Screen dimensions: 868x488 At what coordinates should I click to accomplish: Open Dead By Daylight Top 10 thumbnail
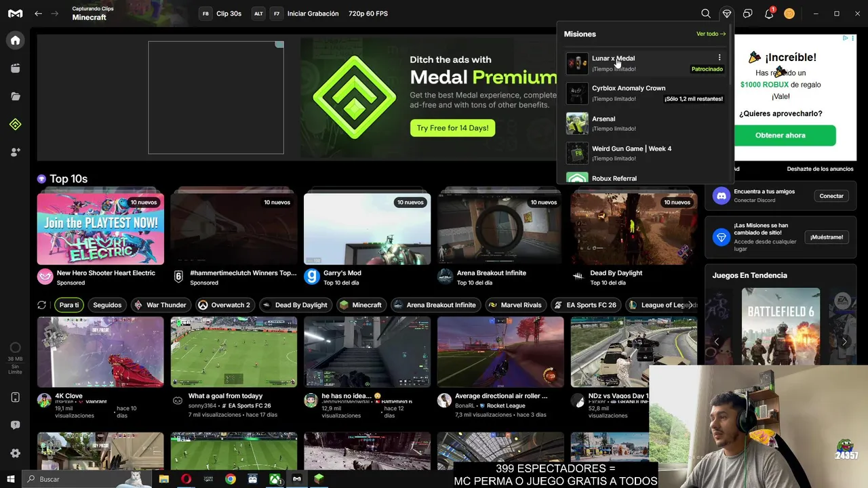[633, 229]
